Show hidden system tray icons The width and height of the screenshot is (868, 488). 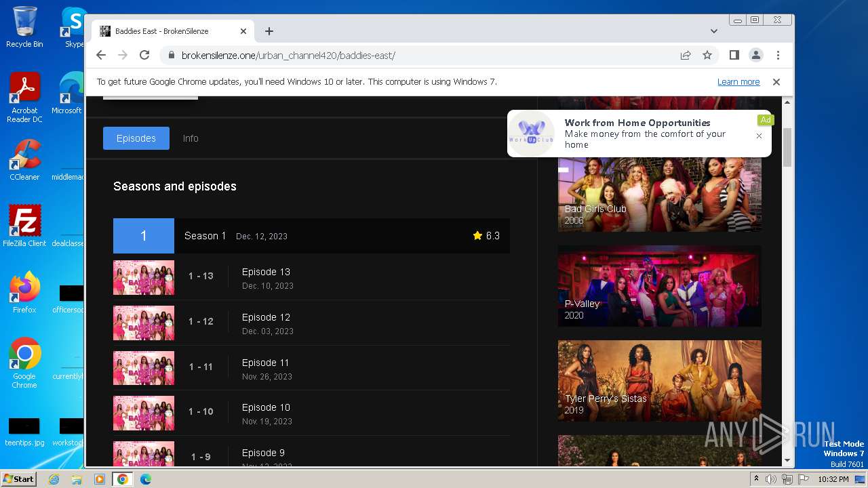click(x=756, y=479)
